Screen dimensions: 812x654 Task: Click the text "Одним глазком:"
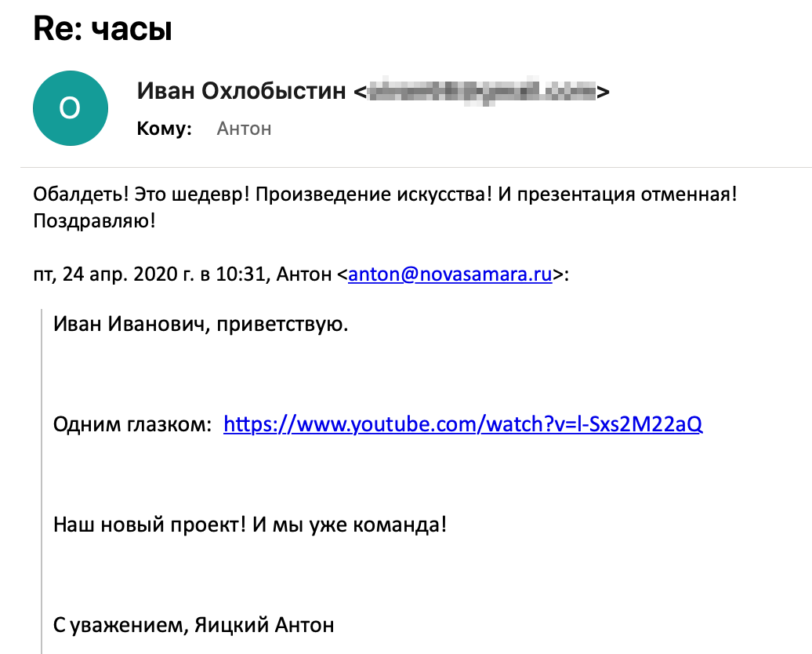132,424
